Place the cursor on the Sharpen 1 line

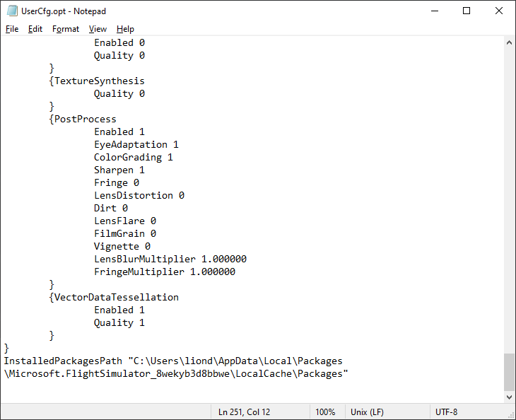[x=119, y=170]
